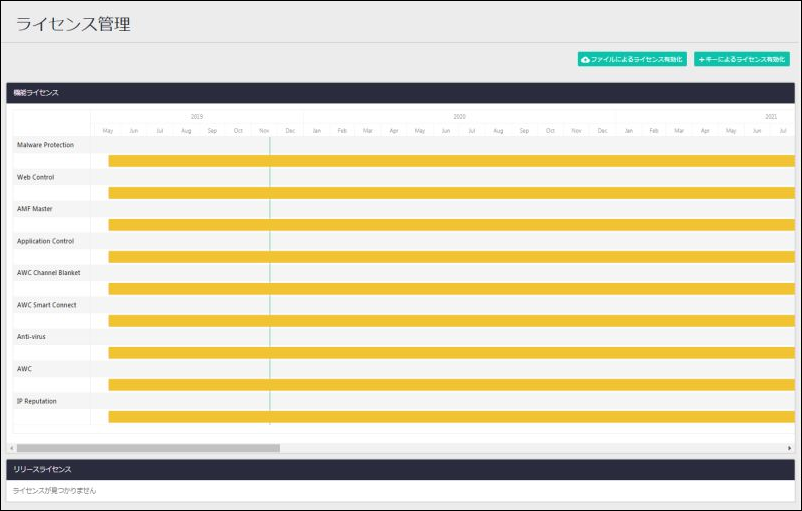The image size is (802, 511).
Task: Click the AWC yellow license bar
Action: [452, 385]
